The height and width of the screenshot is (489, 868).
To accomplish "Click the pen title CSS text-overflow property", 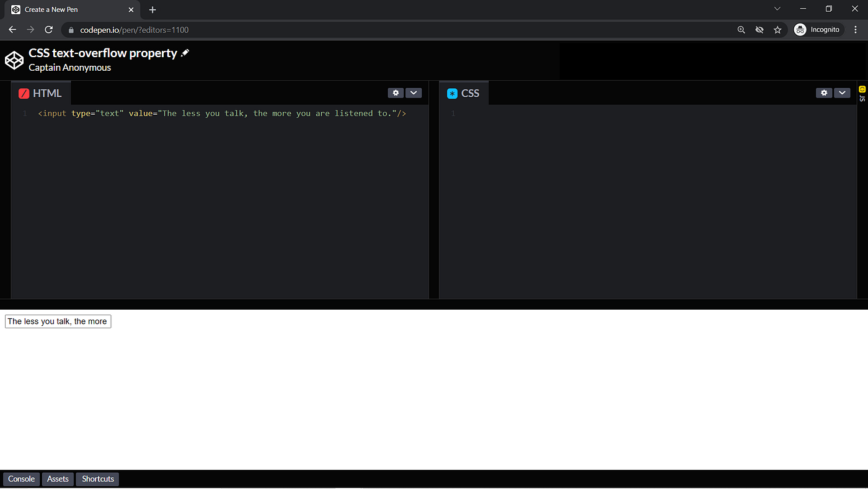I will [x=103, y=53].
